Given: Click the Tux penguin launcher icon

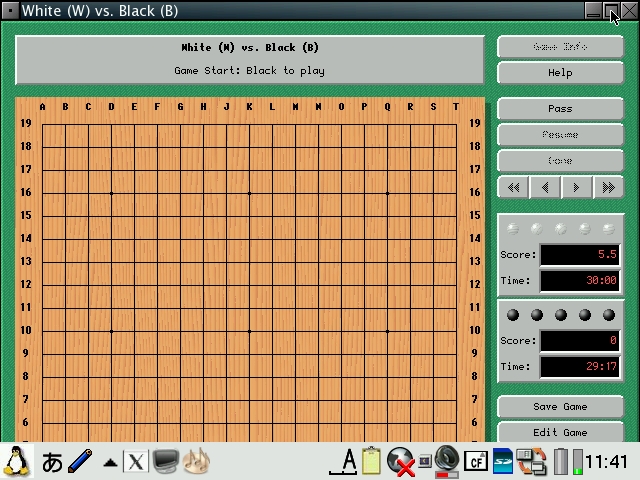Looking at the screenshot, I should tap(16, 461).
